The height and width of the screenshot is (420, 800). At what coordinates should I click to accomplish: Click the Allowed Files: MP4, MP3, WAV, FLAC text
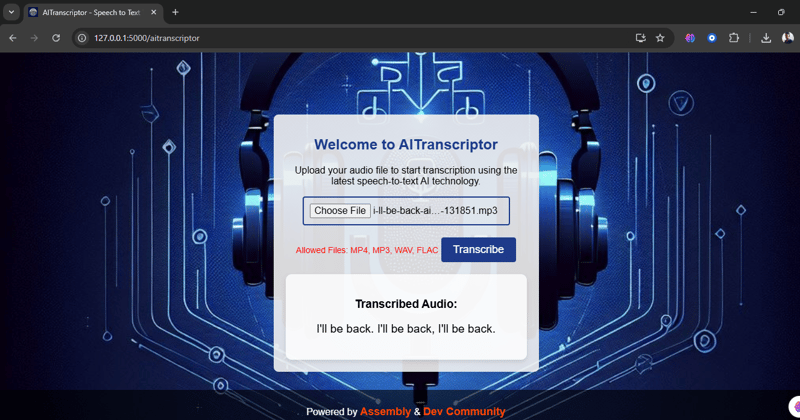point(367,250)
